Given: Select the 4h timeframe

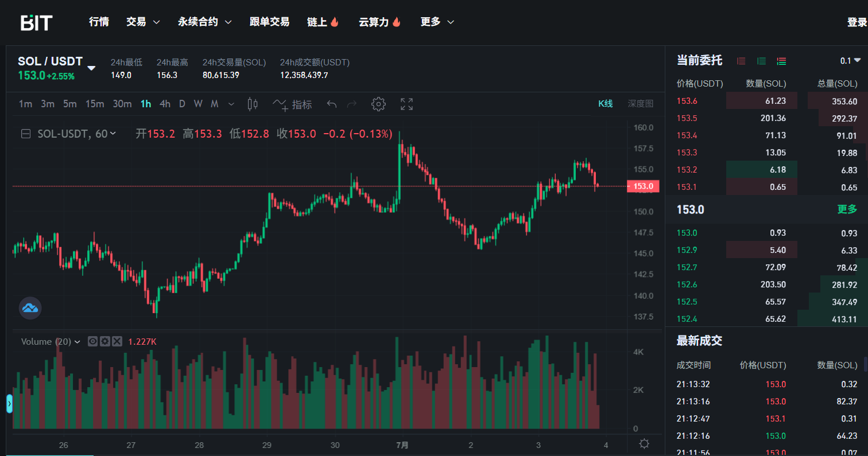Looking at the screenshot, I should click(x=165, y=104).
